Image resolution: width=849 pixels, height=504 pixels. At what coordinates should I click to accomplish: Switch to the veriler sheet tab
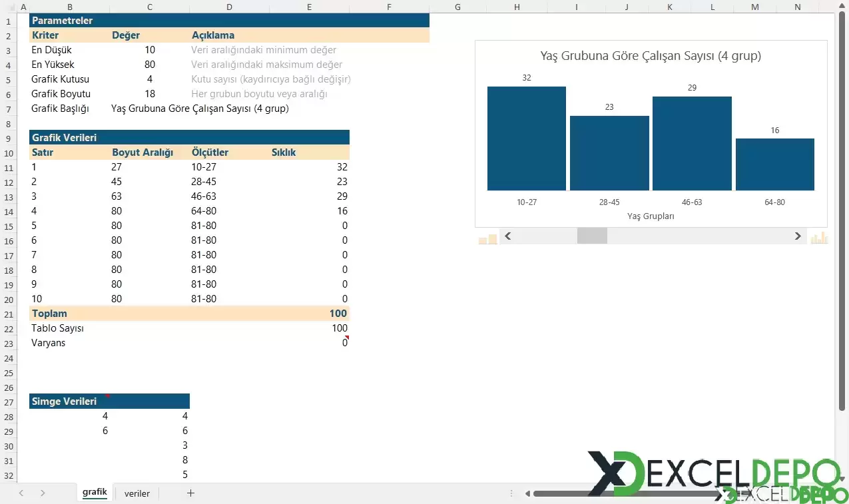137,493
